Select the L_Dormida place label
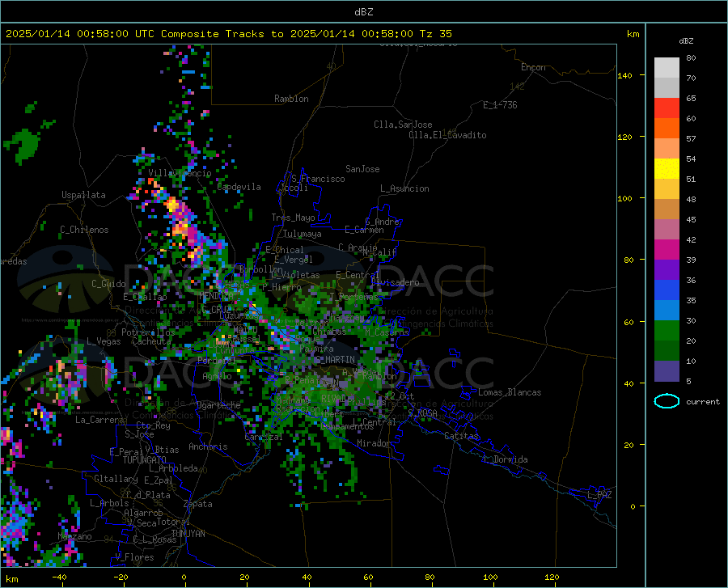This screenshot has height=588, width=728. click(x=505, y=459)
